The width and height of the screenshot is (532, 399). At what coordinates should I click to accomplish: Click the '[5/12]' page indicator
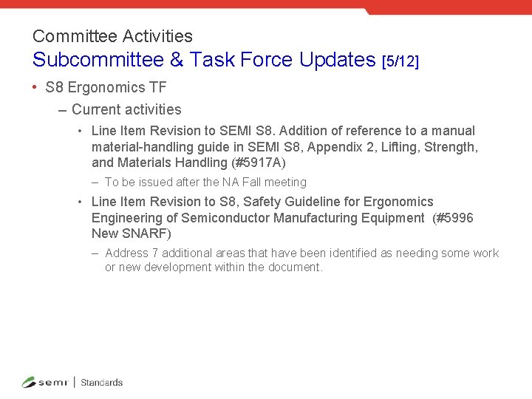point(400,61)
